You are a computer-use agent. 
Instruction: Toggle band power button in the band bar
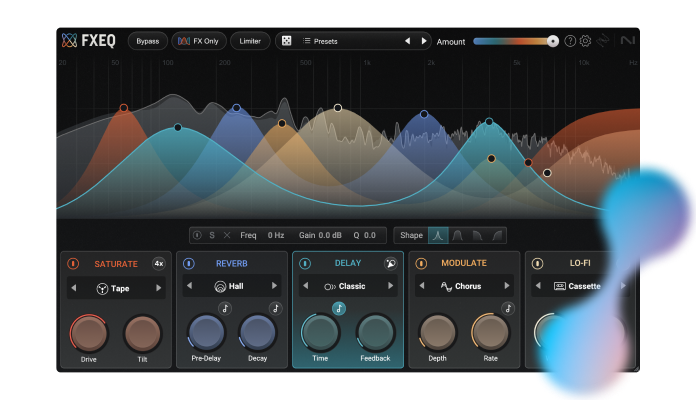pyautogui.click(x=198, y=235)
